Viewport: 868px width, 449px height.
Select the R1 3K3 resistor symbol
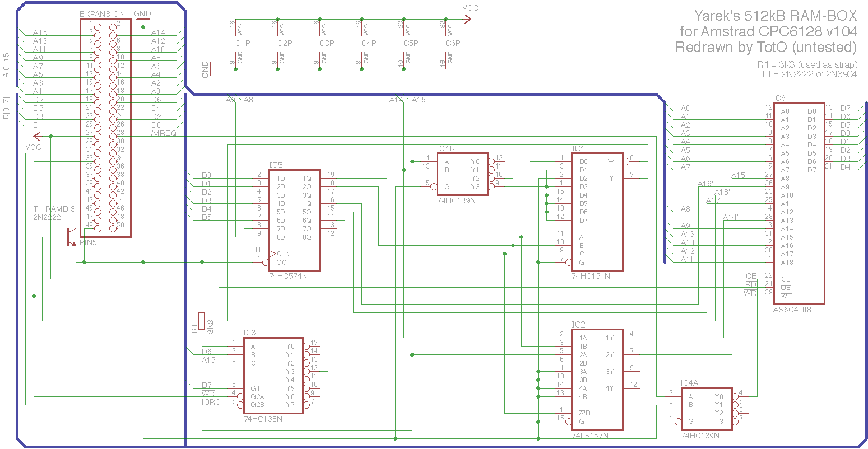coord(202,321)
